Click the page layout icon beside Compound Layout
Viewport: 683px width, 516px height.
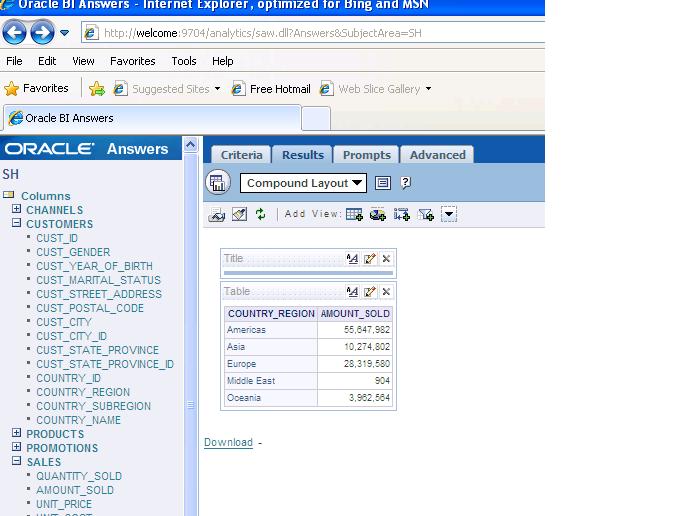(382, 183)
